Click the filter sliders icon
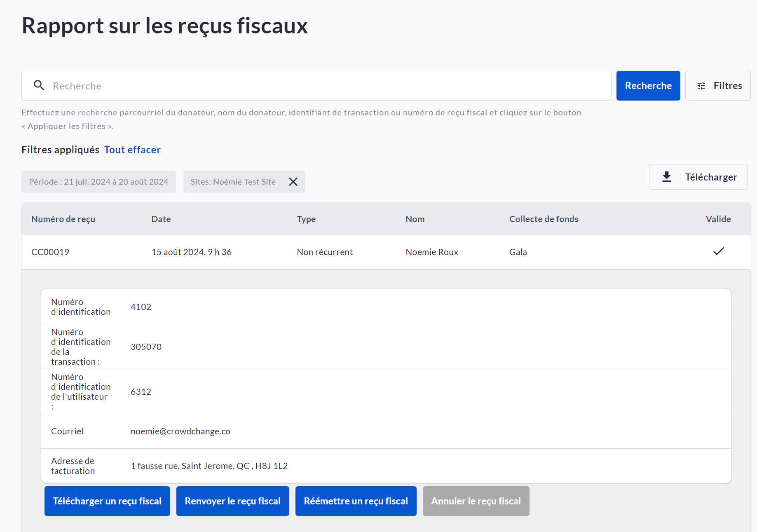Image resolution: width=757 pixels, height=532 pixels. 701,86
